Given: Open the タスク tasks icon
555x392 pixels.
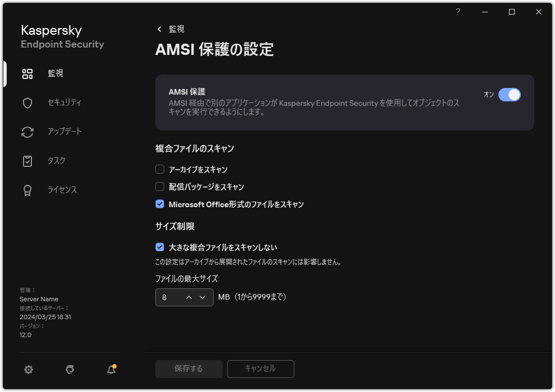Looking at the screenshot, I should click(x=27, y=161).
